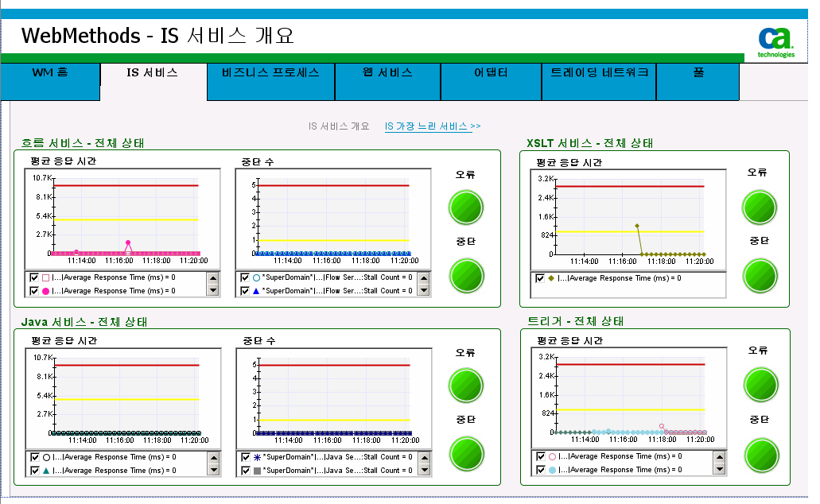
Task: Toggle the pink circle series checkbox in 트리거 평균 응답 시간 legend
Action: click(x=541, y=456)
